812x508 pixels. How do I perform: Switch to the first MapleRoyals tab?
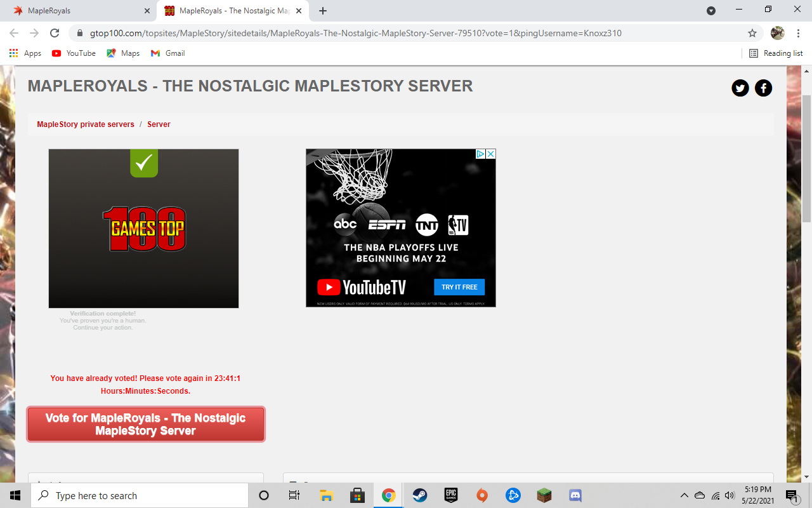point(77,11)
